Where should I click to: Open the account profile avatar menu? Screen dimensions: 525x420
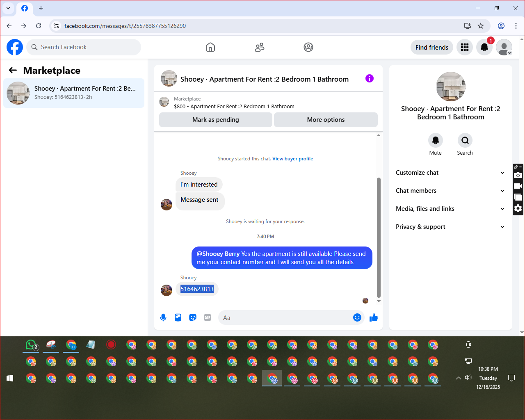click(x=504, y=47)
